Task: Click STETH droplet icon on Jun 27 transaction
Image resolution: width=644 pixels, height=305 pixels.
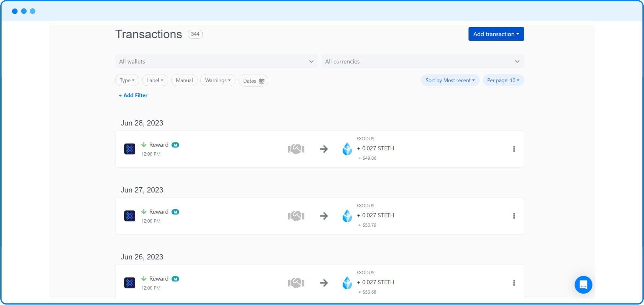Action: [347, 216]
